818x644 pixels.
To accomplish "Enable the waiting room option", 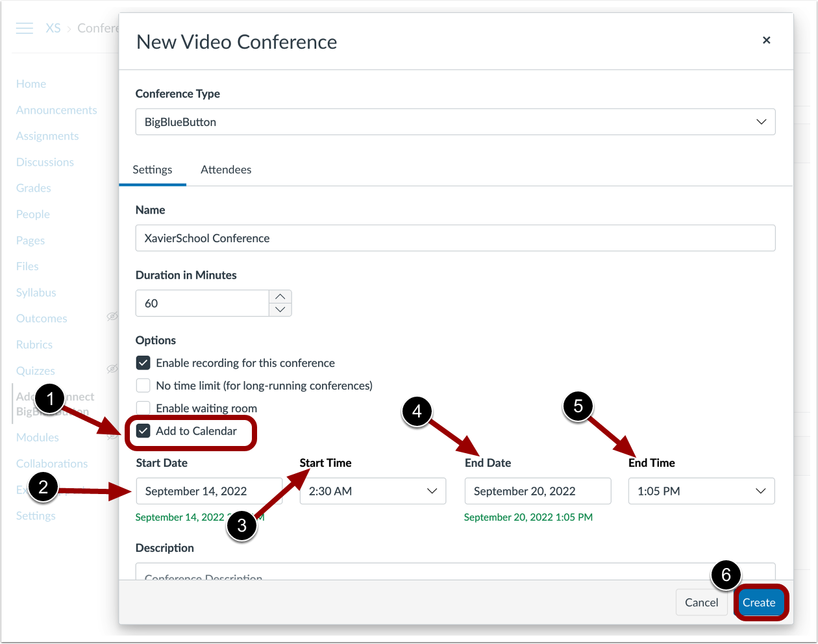I will (x=143, y=408).
